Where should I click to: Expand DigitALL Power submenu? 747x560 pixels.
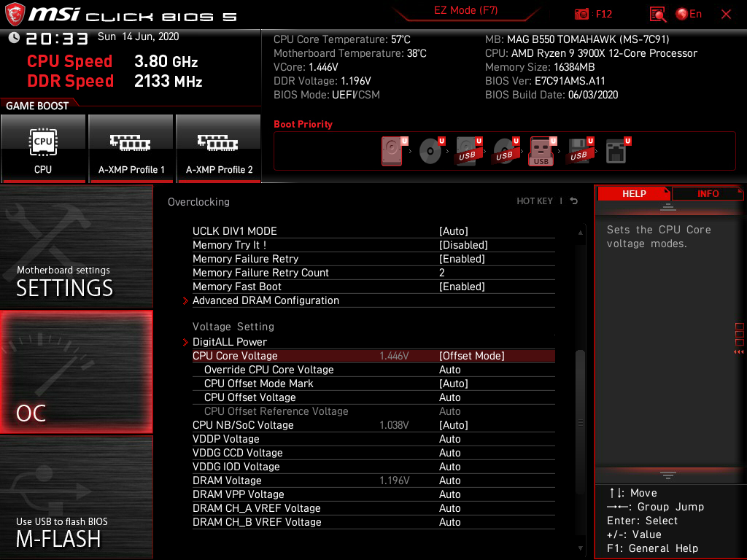230,342
